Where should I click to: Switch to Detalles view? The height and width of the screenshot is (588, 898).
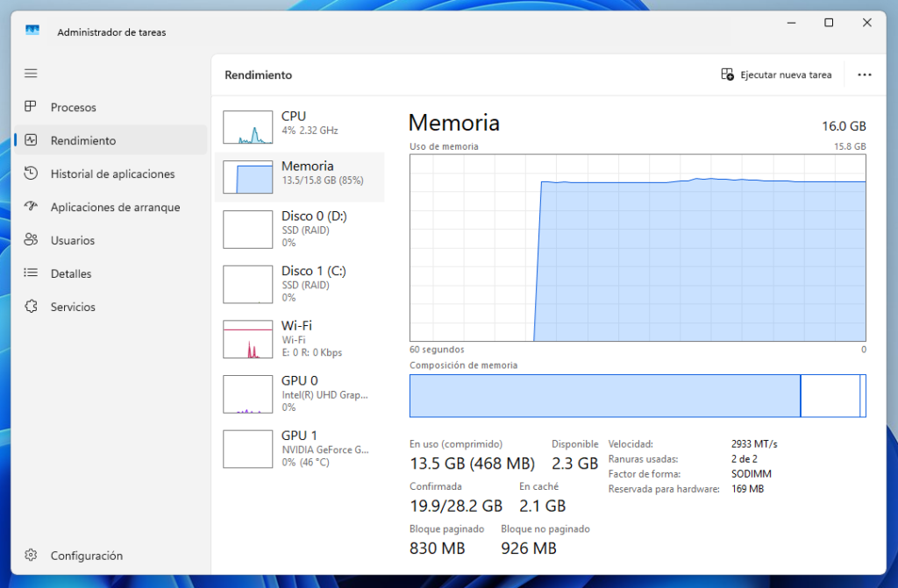(71, 273)
